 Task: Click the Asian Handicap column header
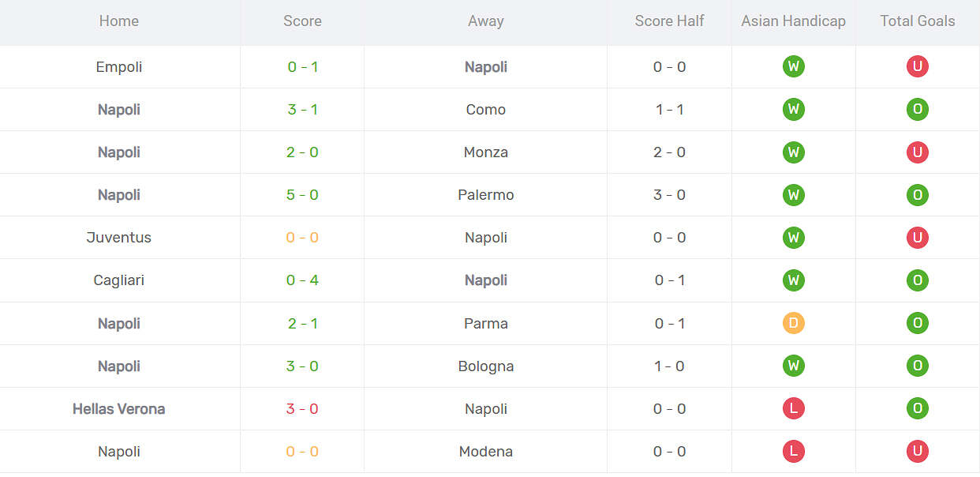(793, 21)
